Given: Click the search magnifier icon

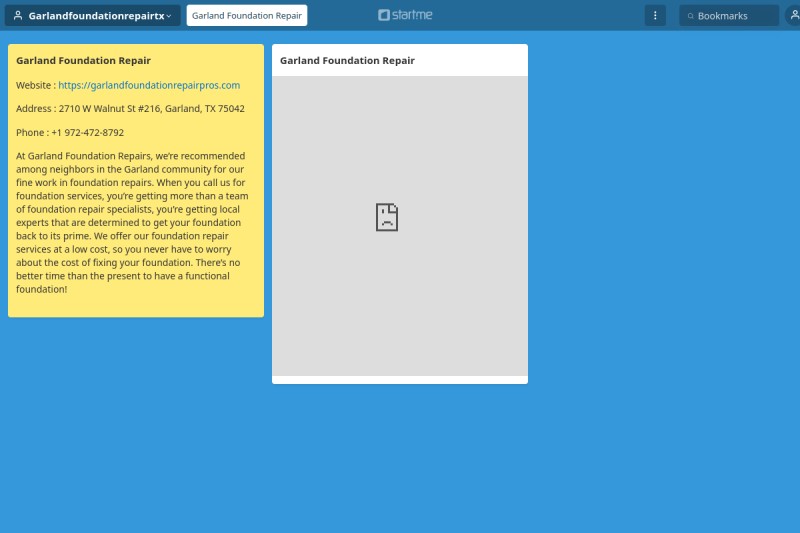Looking at the screenshot, I should pyautogui.click(x=690, y=16).
